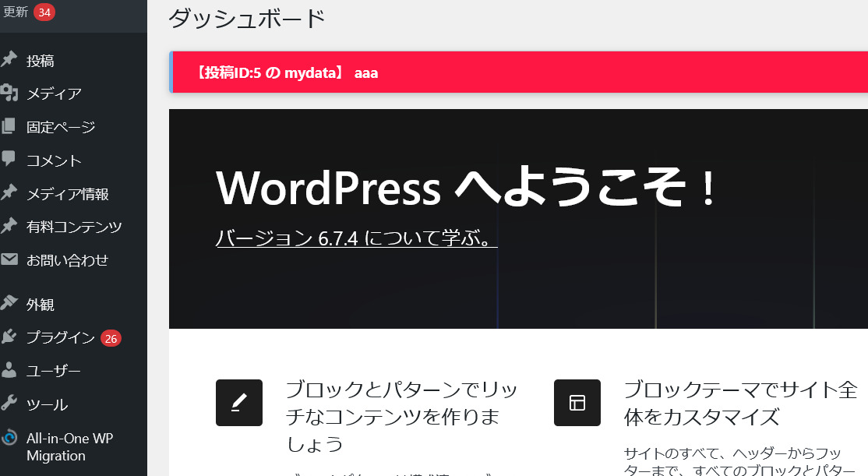
Task: Click the person icon beside ユーザー
Action: coord(9,370)
